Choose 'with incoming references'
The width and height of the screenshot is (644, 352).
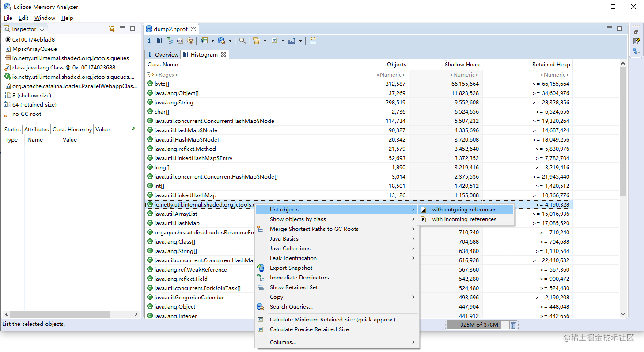tap(466, 219)
